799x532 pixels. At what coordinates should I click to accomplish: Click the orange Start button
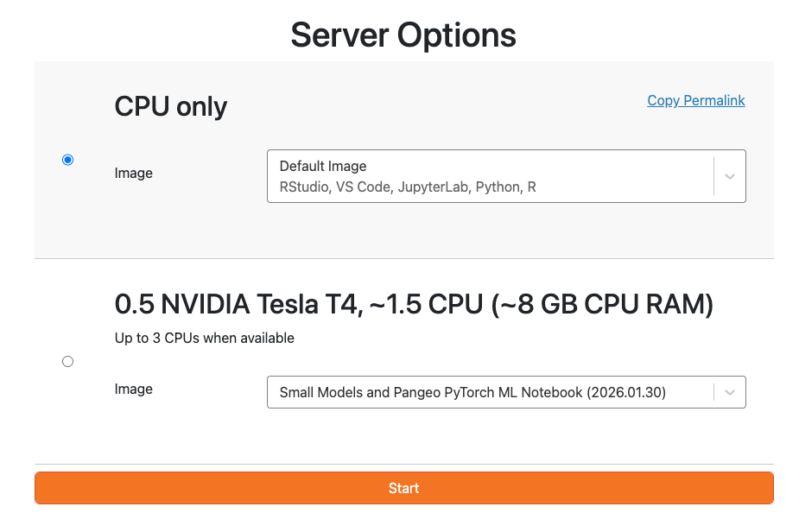click(404, 488)
